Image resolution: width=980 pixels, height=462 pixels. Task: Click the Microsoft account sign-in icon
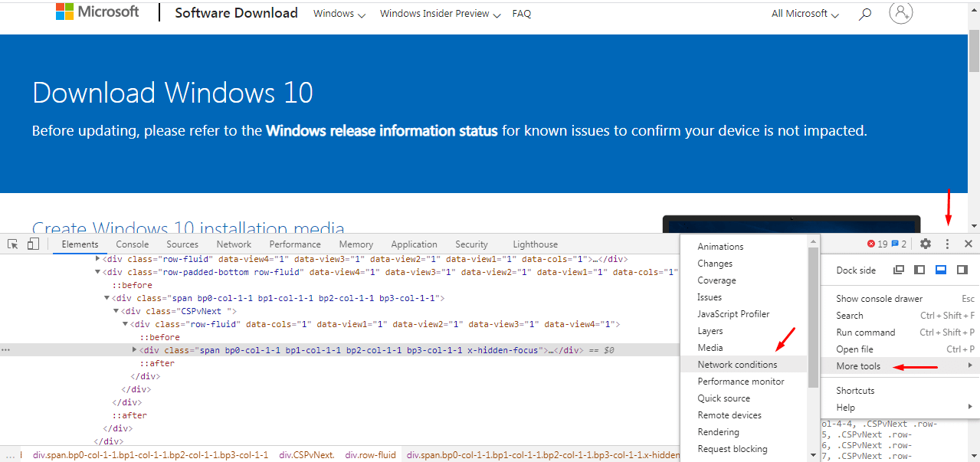(901, 12)
